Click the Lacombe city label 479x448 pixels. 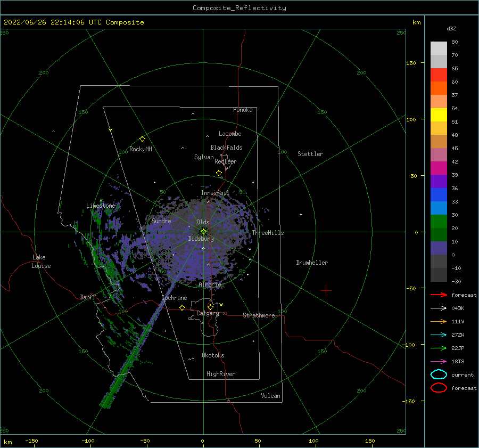click(x=230, y=134)
